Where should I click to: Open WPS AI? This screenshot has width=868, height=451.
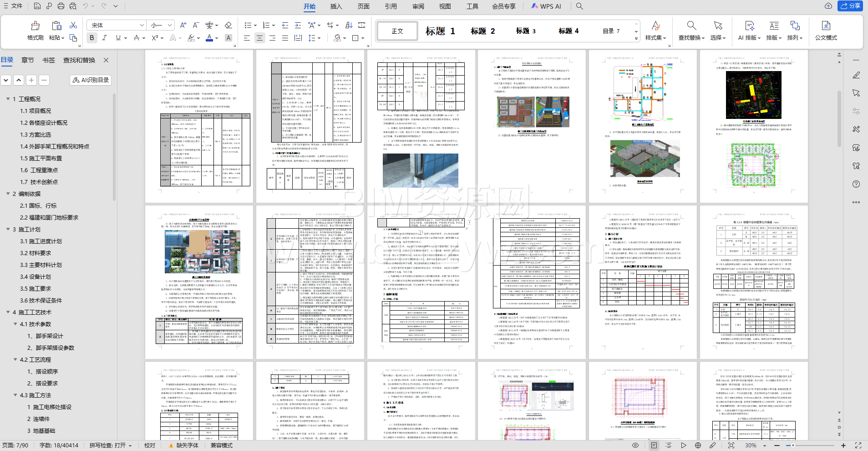[546, 6]
